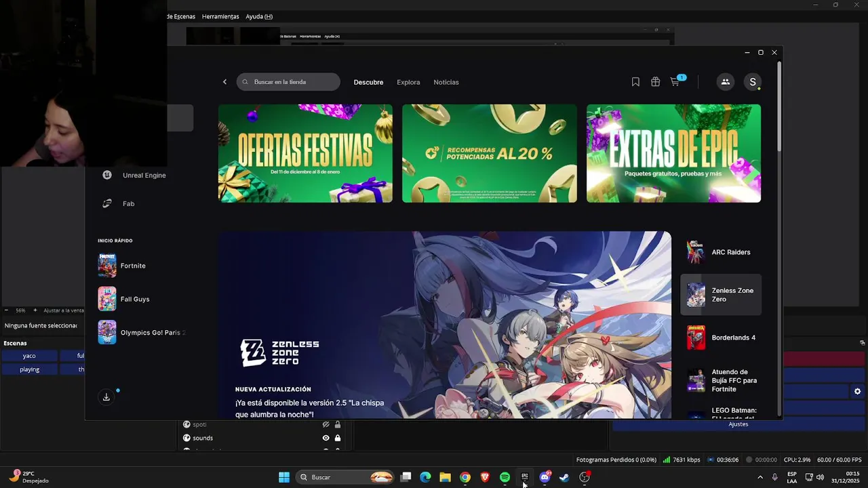The width and height of the screenshot is (868, 488).
Task: Select Zenless Zone Zero in the featured list
Action: (x=721, y=295)
